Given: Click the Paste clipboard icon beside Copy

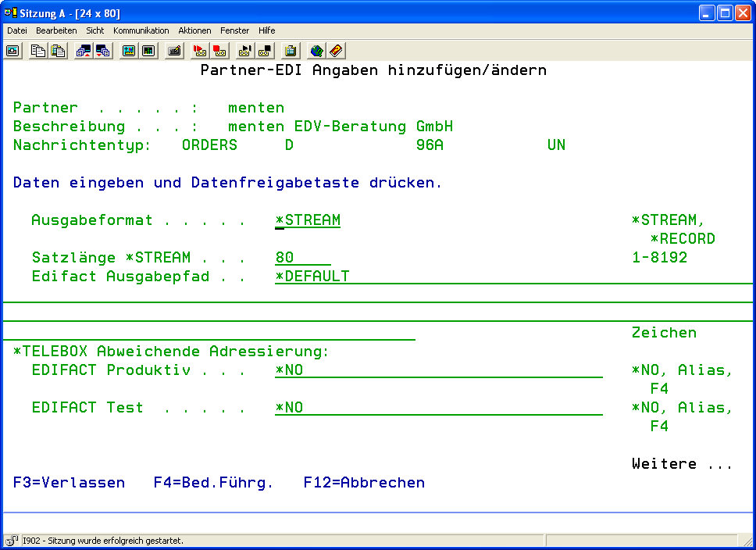Looking at the screenshot, I should click(58, 51).
